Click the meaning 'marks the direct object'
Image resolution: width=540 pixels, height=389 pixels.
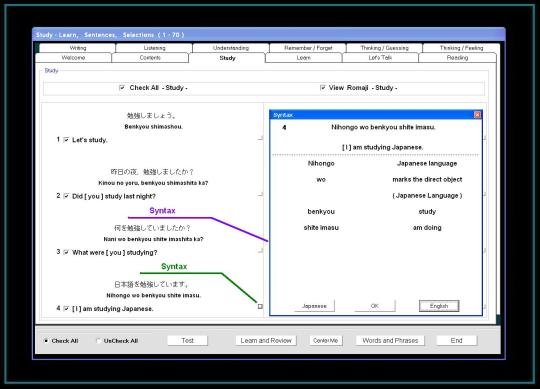427,180
